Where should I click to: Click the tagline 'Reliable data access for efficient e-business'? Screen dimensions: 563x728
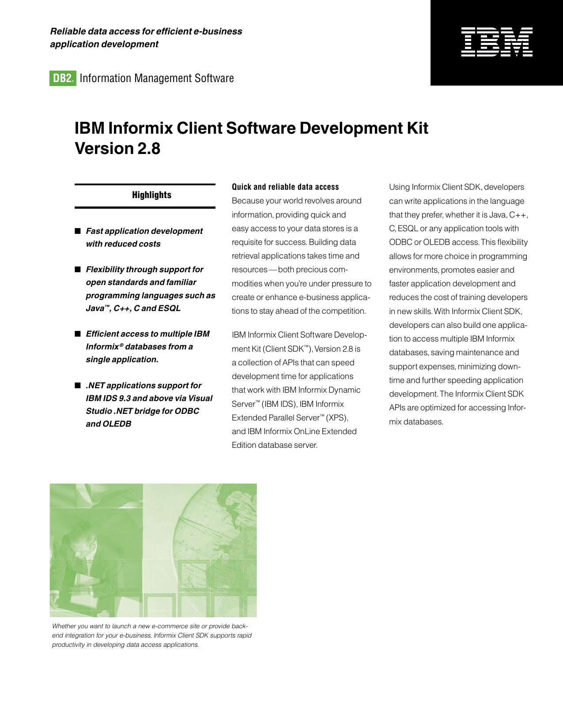(146, 31)
